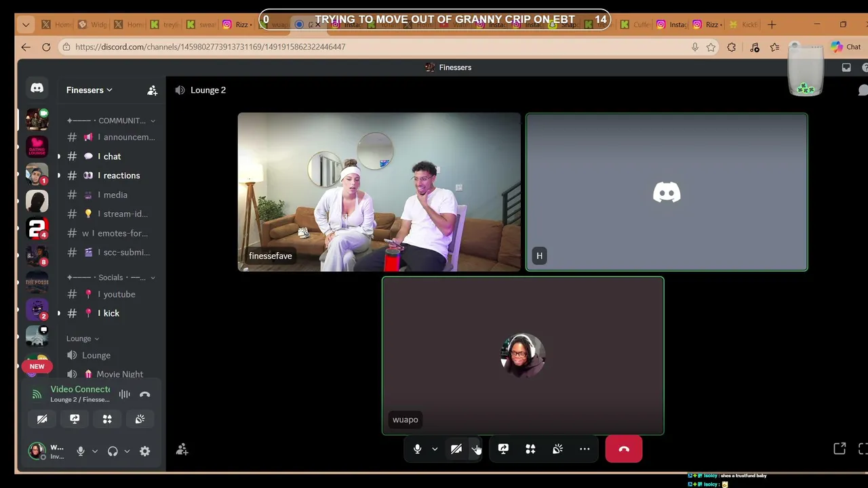Open soundboard in the voice panel
This screenshot has height=488, width=868.
(140, 419)
